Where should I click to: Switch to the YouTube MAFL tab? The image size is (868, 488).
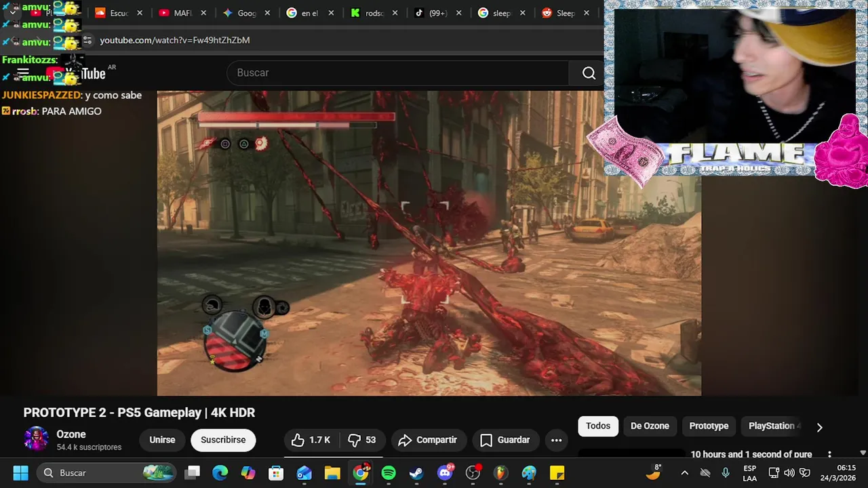[x=183, y=13]
